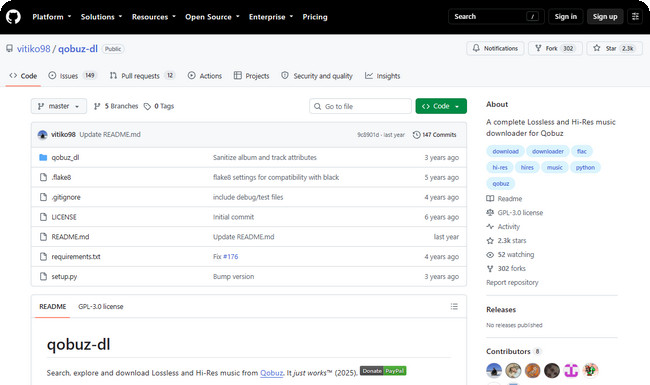The width and height of the screenshot is (650, 385).
Task: Open 'Sanitize album and track attributes' commit
Action: 264,157
